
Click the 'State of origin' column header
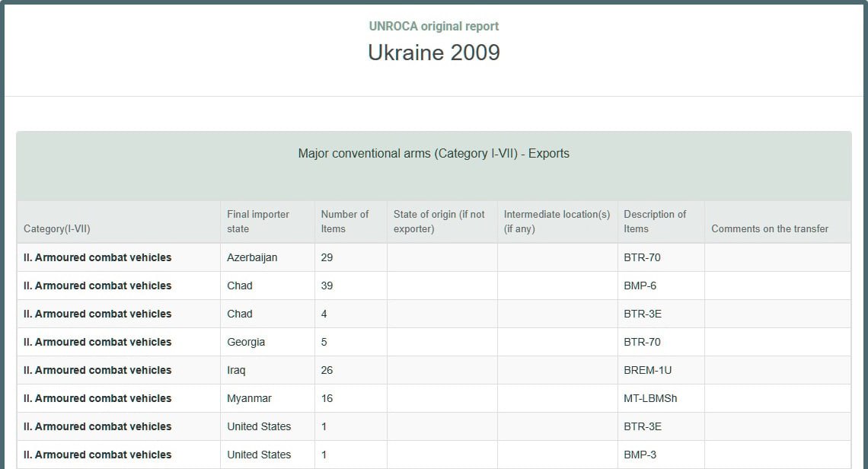(439, 222)
